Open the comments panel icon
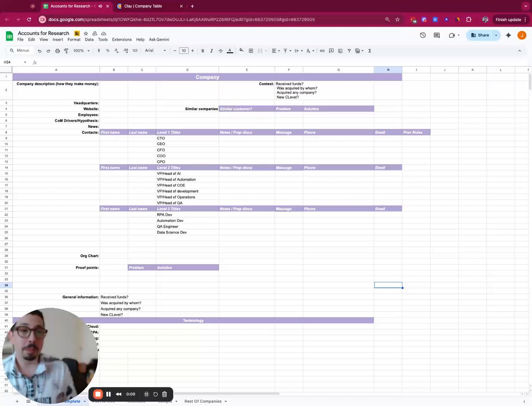 (436, 35)
